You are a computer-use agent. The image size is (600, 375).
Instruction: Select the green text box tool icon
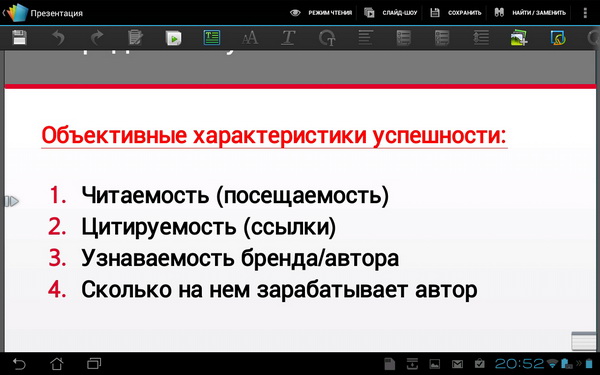click(x=212, y=38)
